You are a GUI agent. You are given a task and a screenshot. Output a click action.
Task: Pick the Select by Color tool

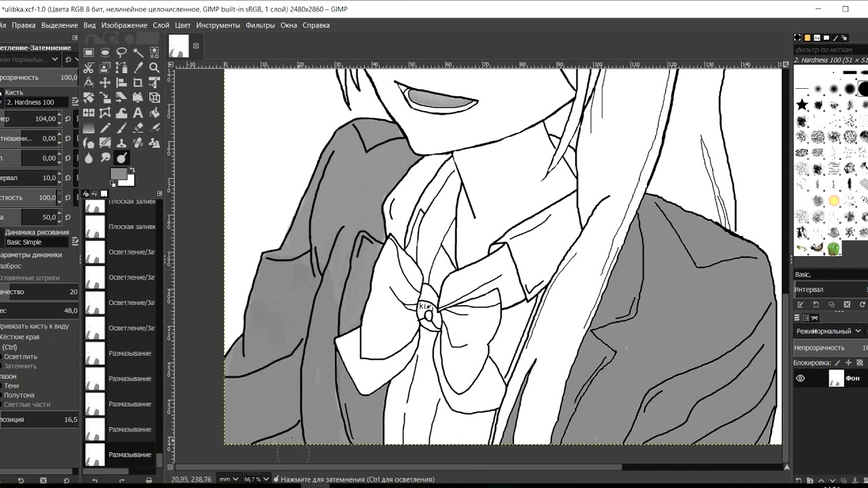click(x=155, y=52)
